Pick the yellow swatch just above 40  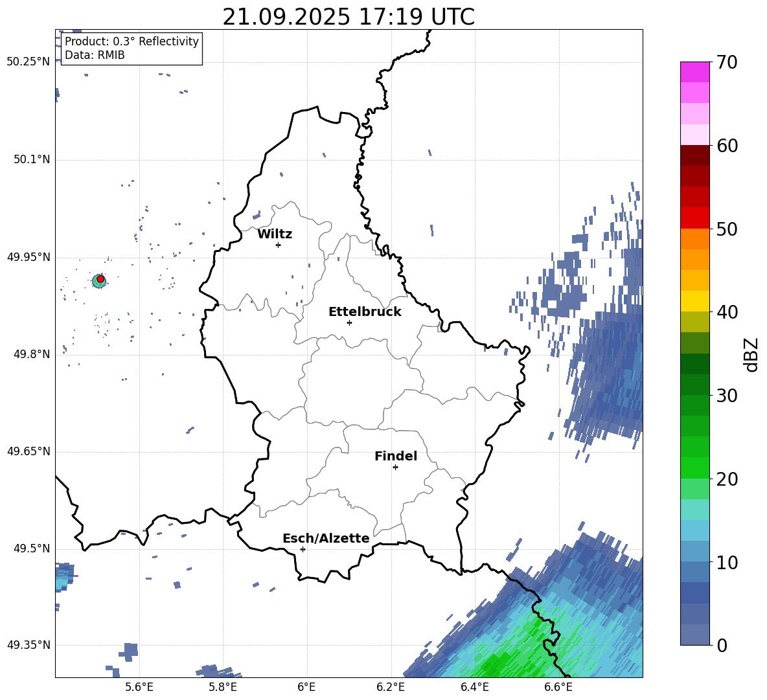click(694, 301)
